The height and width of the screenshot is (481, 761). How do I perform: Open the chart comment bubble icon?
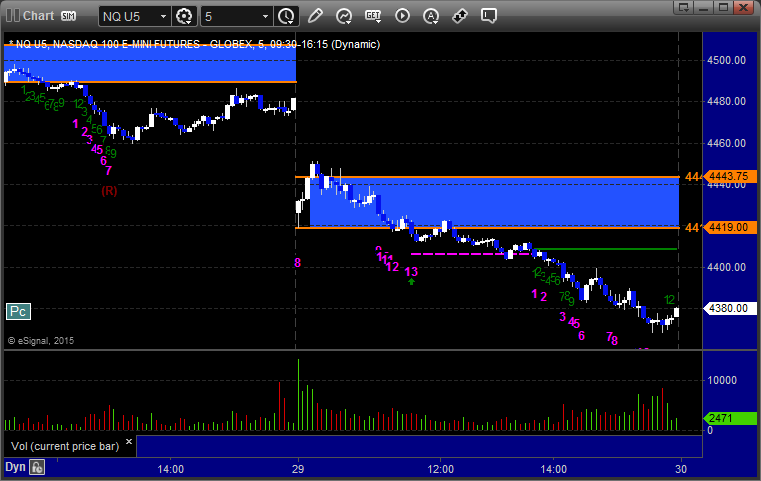point(489,16)
